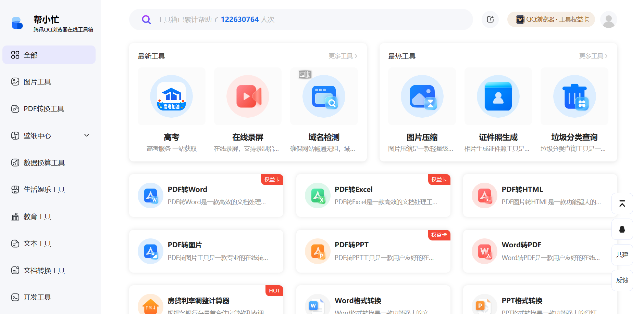
Task: Click the PDF转HTML title text
Action: point(522,189)
